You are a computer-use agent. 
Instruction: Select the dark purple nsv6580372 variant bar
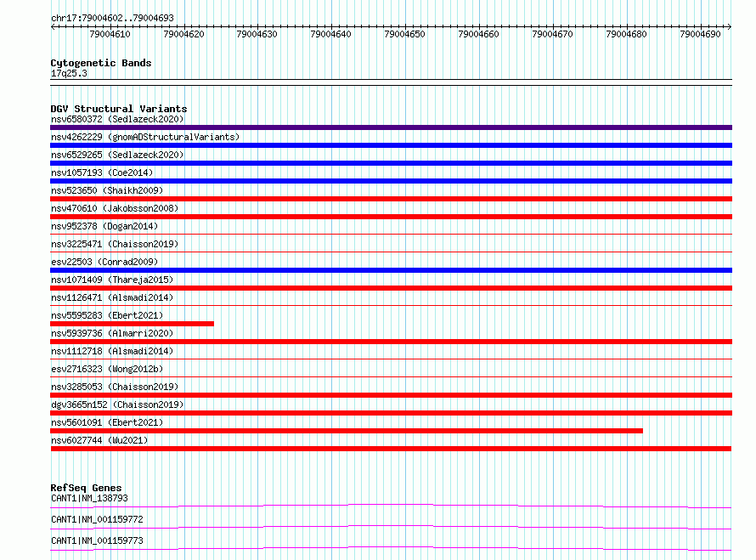point(391,127)
